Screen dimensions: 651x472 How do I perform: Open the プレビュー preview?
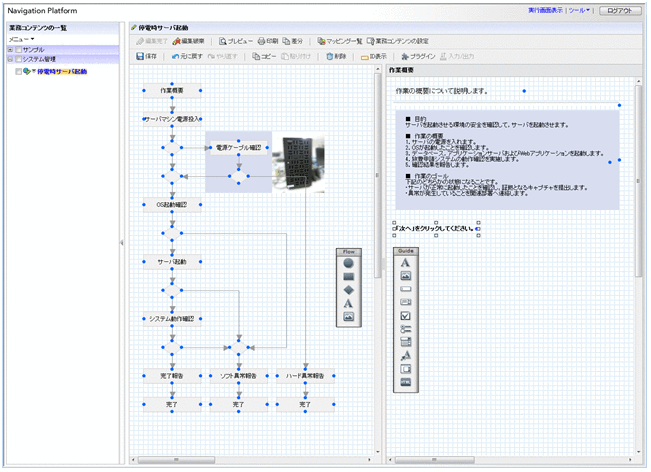pos(236,42)
